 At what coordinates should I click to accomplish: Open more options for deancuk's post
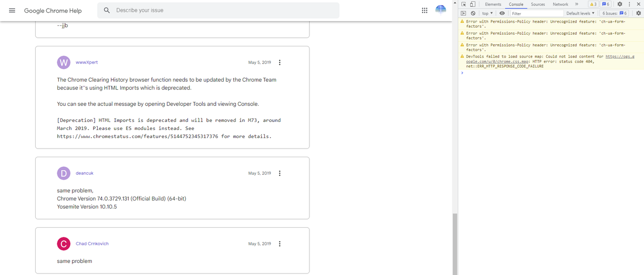(x=280, y=173)
